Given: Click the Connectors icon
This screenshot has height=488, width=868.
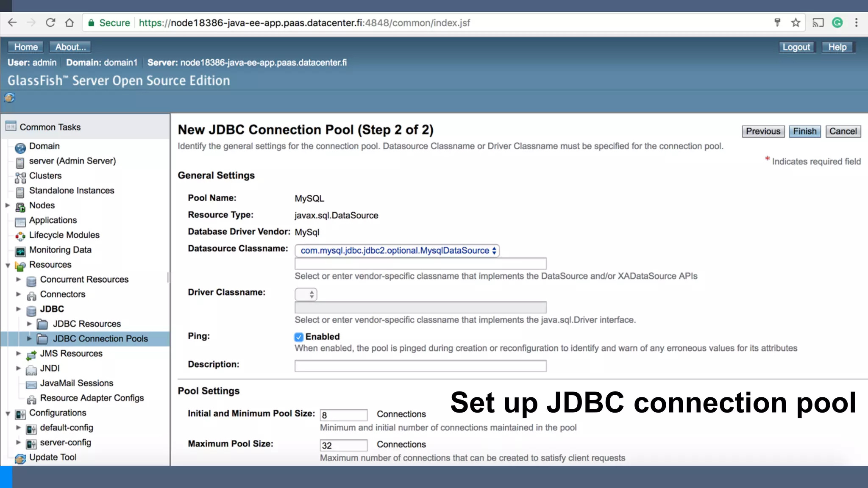Looking at the screenshot, I should coord(31,296).
